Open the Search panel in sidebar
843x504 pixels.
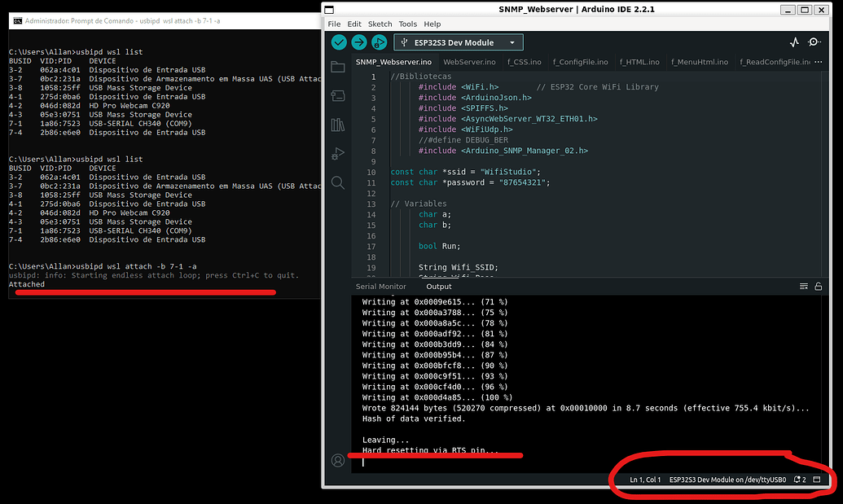point(338,182)
